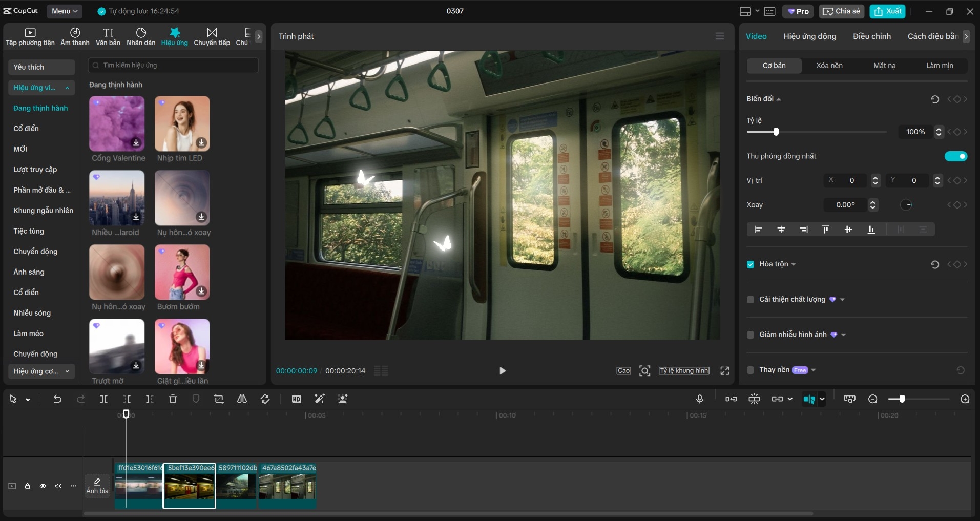Enable the Thay nền checkbox

pos(750,370)
